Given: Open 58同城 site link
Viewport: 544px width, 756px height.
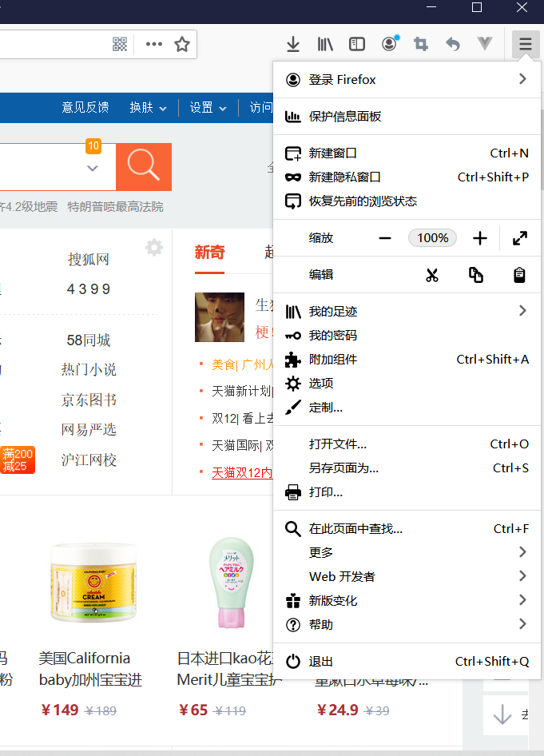Looking at the screenshot, I should pyautogui.click(x=88, y=340).
